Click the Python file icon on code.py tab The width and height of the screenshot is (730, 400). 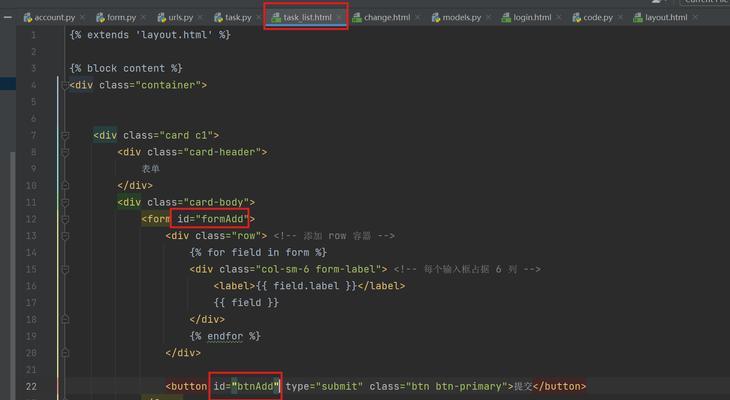(576, 18)
